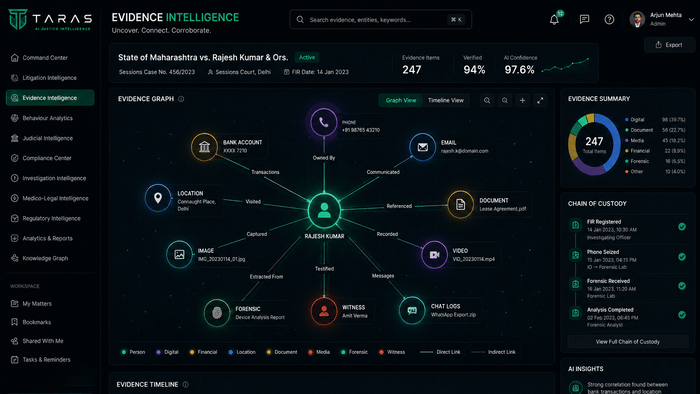The width and height of the screenshot is (700, 394).
Task: Click the Export button
Action: pyautogui.click(x=669, y=45)
